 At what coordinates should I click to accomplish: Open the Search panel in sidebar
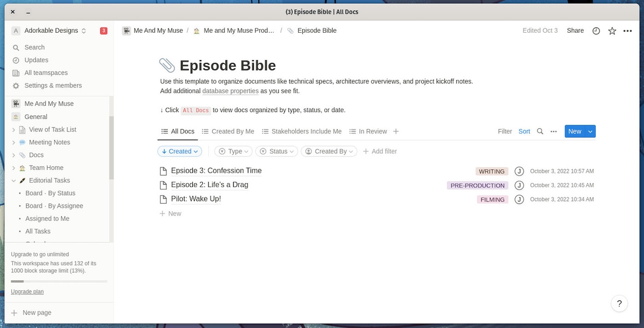[33, 47]
